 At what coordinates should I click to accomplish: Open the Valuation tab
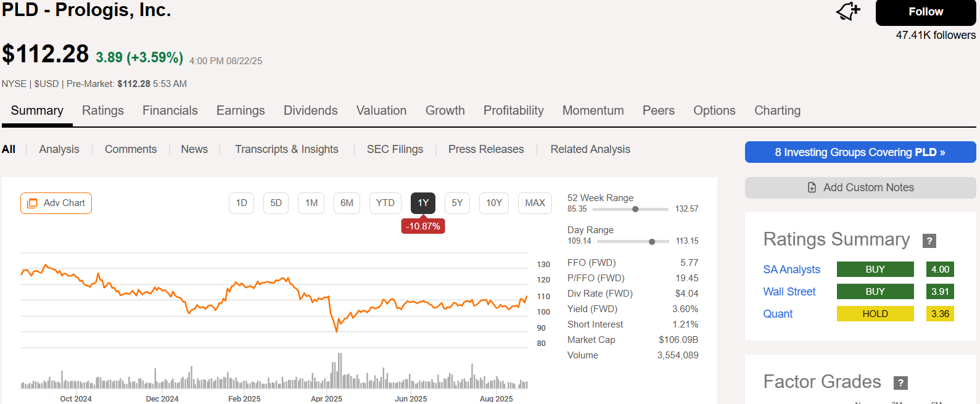[382, 110]
